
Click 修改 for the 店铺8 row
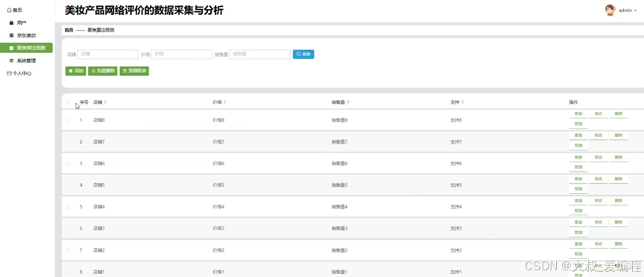[599, 114]
